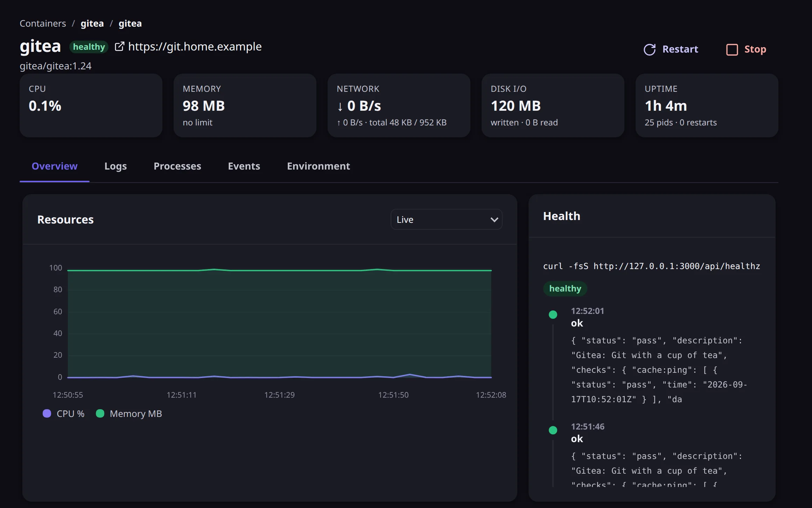
Task: Click the 12:52:01 health check timestamp
Action: 588,311
